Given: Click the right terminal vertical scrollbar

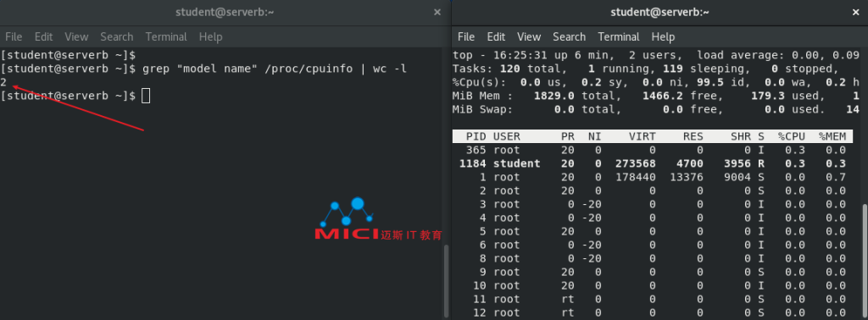Looking at the screenshot, I should pyautogui.click(x=865, y=261).
